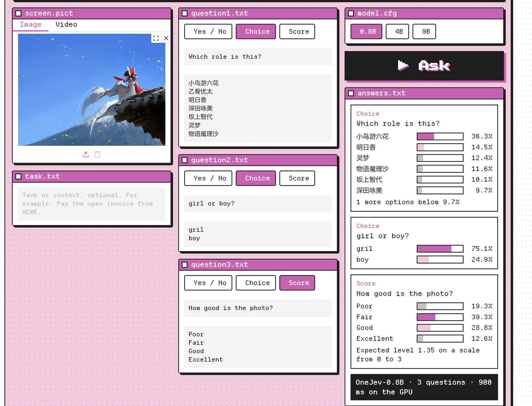Click the clipboard paste icon below the image
This screenshot has height=406, width=532.
point(97,154)
